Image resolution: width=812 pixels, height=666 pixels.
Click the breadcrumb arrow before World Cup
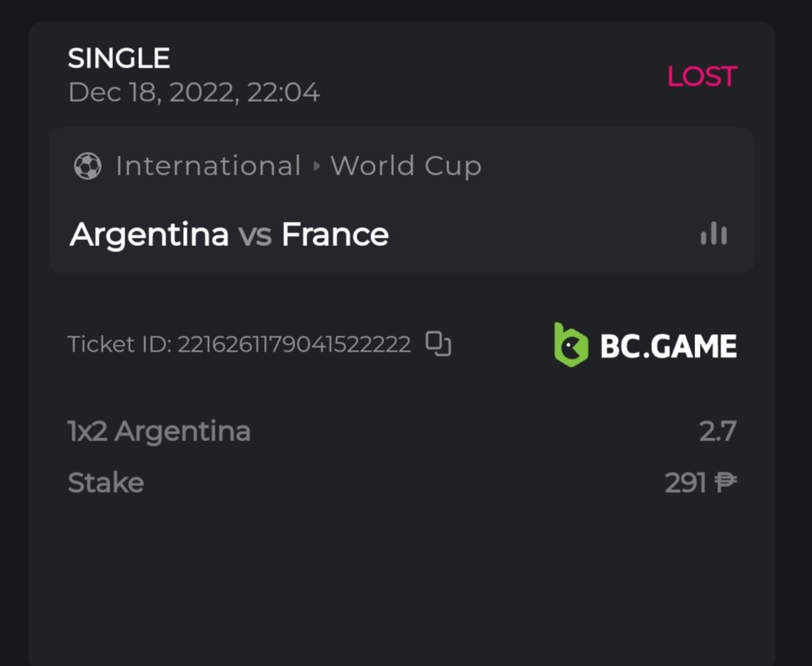316,166
